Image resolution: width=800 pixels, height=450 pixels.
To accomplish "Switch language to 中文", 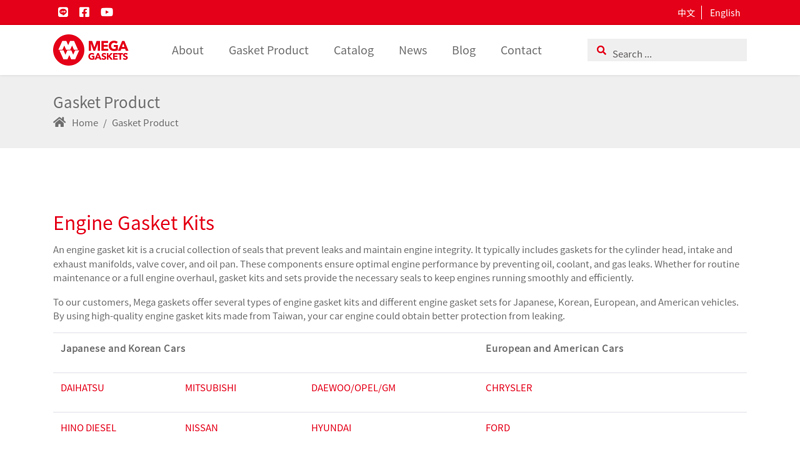I will coord(686,13).
